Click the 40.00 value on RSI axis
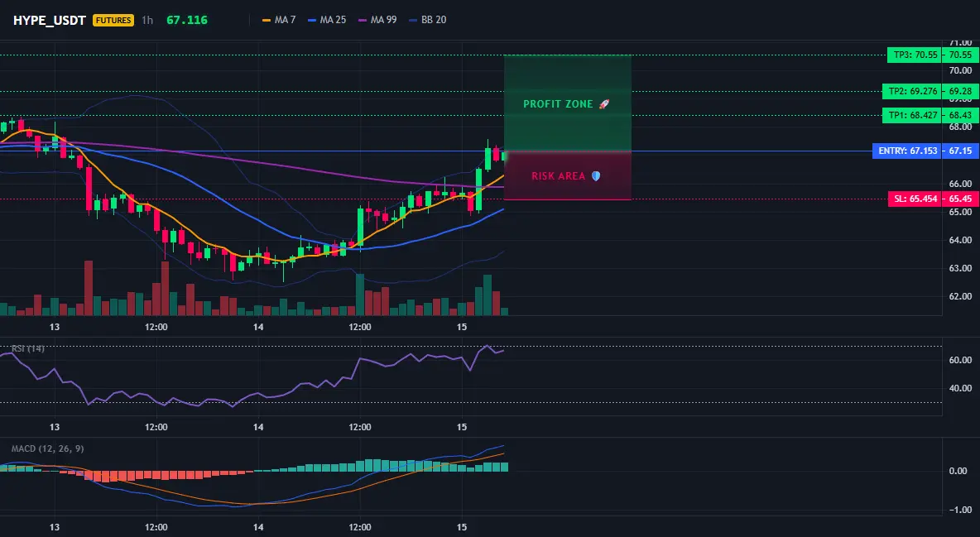 click(x=960, y=388)
